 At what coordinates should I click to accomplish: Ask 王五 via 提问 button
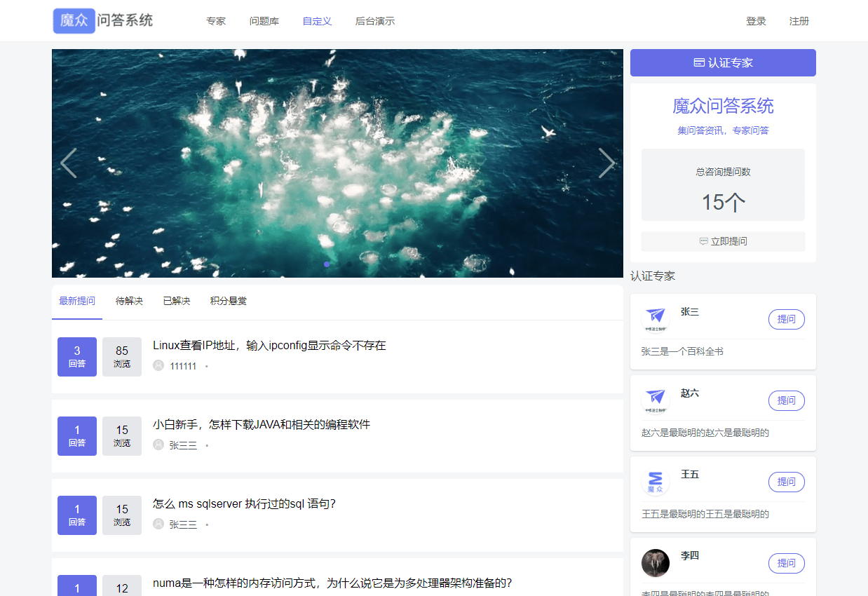click(787, 482)
